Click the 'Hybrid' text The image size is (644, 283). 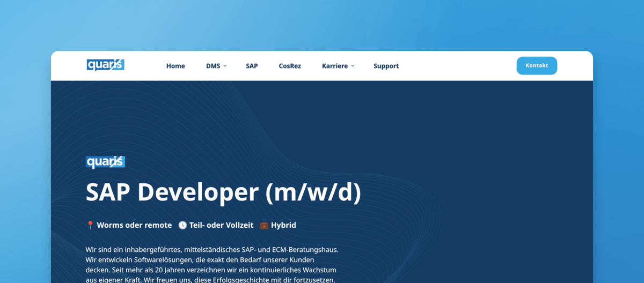pyautogui.click(x=283, y=225)
